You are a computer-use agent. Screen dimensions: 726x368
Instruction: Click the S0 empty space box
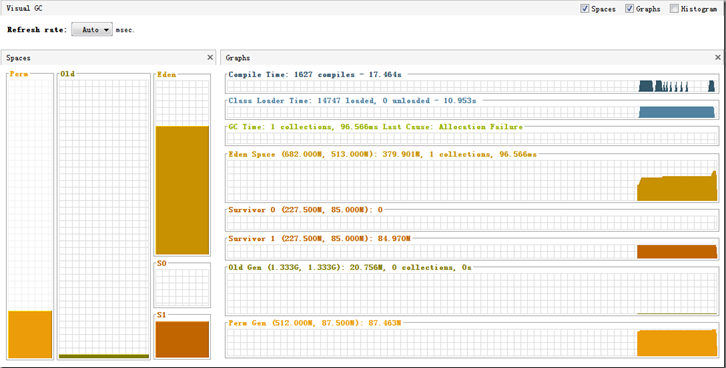pos(182,287)
